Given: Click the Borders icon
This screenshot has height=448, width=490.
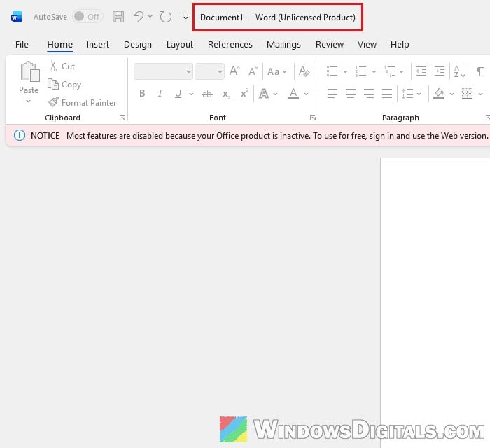Looking at the screenshot, I should click(467, 93).
